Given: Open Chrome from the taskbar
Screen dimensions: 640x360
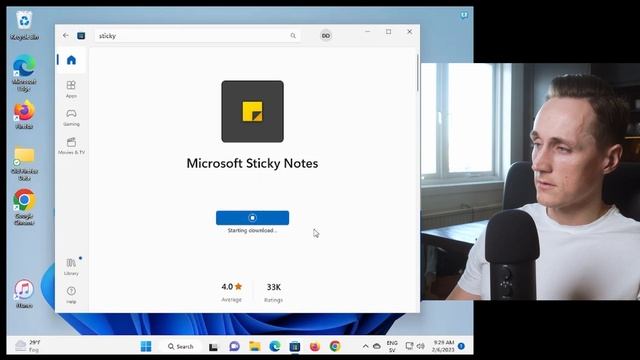Looking at the screenshot, I should [335, 347].
